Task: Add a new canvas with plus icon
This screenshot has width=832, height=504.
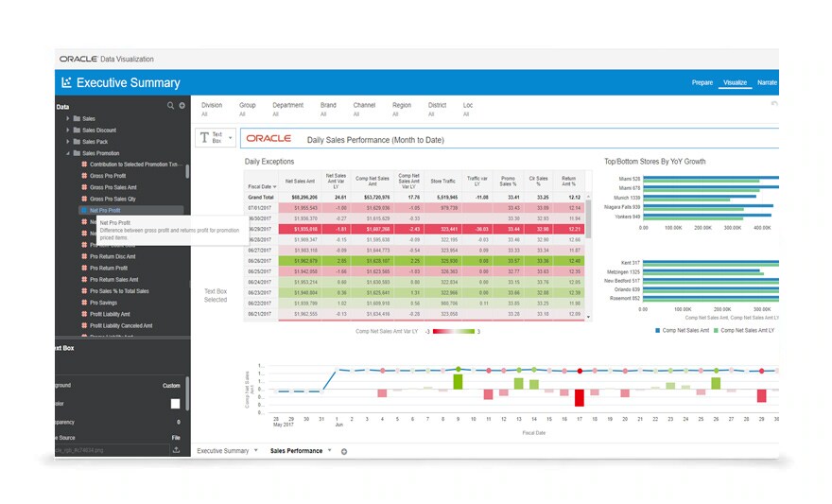Action: click(344, 451)
